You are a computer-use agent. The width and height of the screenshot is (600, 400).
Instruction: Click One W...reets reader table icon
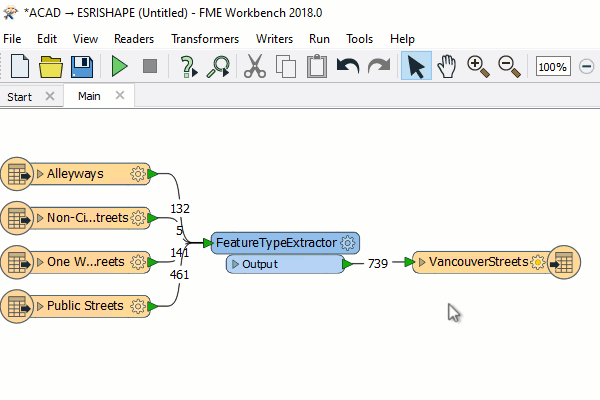click(17, 262)
